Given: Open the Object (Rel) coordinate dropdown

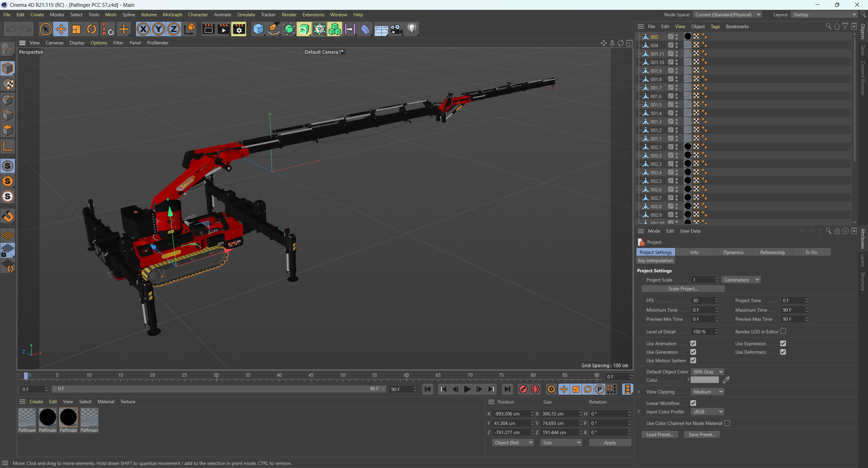Looking at the screenshot, I should 513,443.
